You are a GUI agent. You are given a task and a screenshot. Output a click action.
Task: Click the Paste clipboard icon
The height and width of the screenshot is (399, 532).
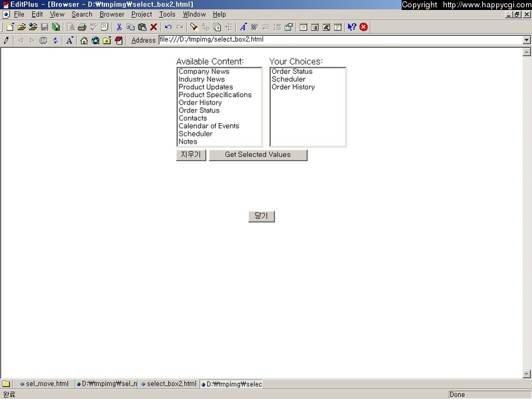(142, 27)
